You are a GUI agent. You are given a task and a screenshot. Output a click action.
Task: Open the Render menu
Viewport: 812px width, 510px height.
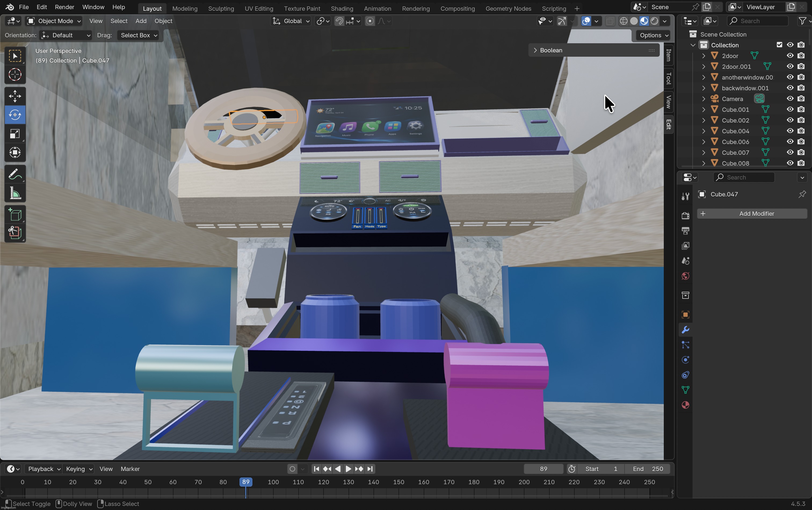click(x=64, y=7)
